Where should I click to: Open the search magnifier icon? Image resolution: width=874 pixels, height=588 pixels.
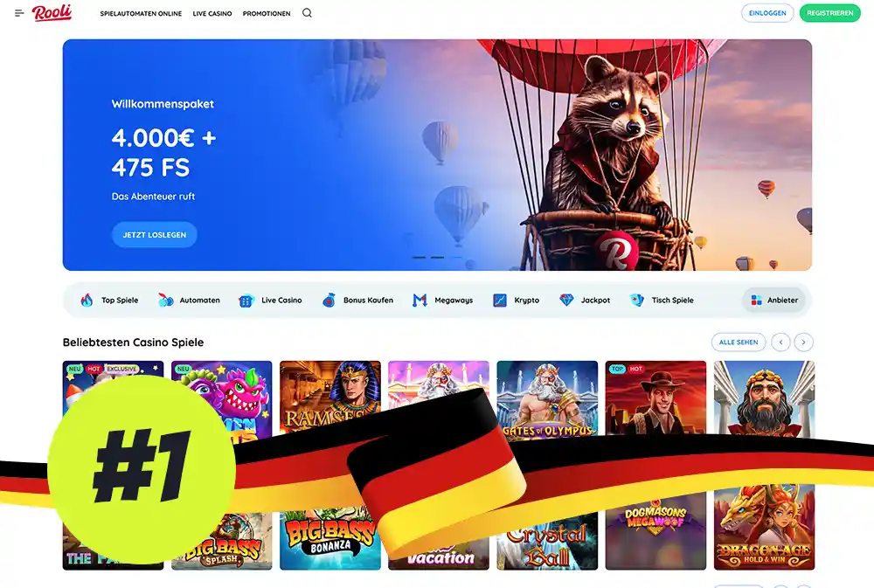[307, 13]
